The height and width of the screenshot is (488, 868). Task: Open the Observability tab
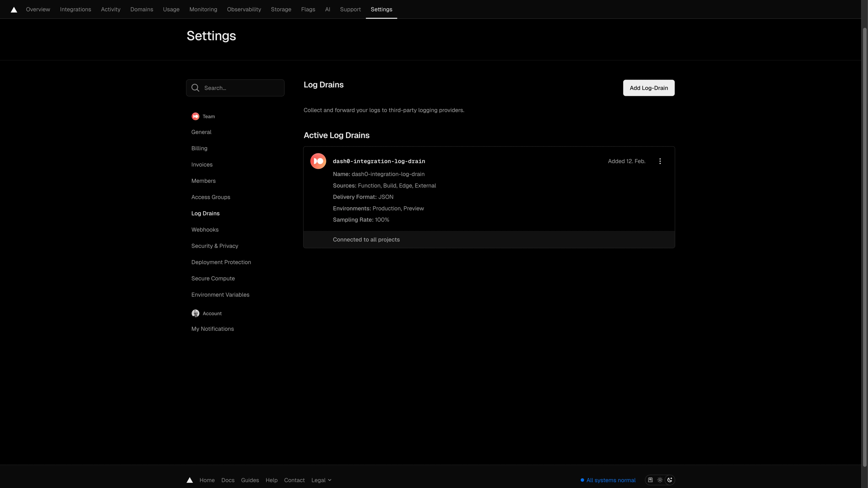(x=244, y=9)
